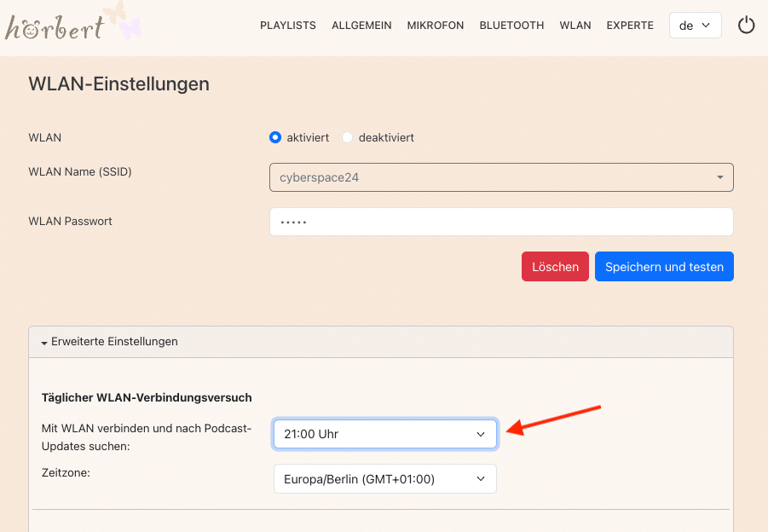This screenshot has width=768, height=532.
Task: Switch to the MIKROFON page
Action: tap(436, 26)
